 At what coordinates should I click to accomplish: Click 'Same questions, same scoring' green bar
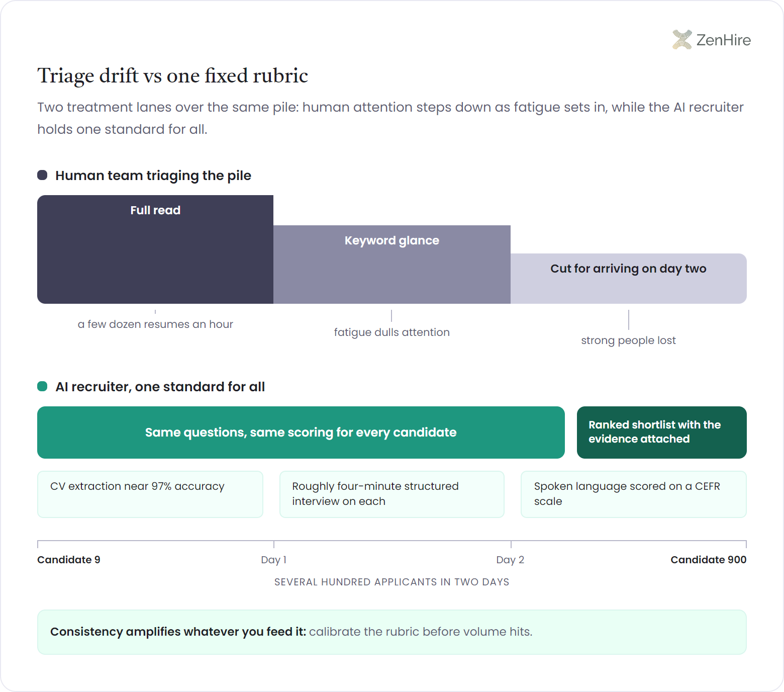[x=301, y=432]
